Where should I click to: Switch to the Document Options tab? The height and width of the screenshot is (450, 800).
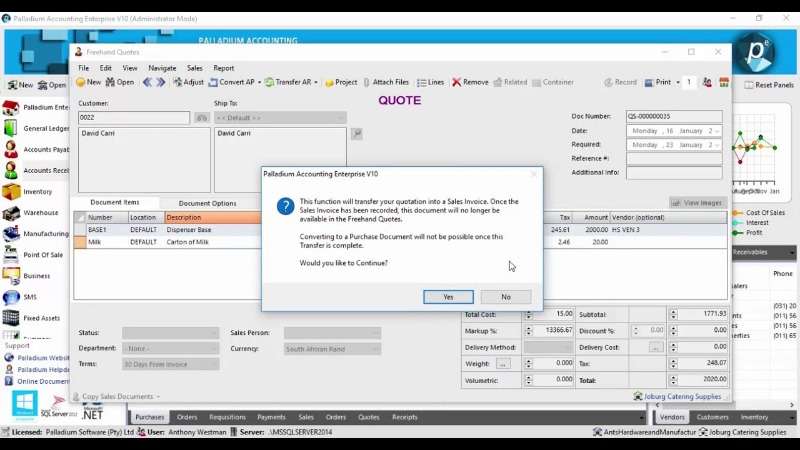(207, 203)
